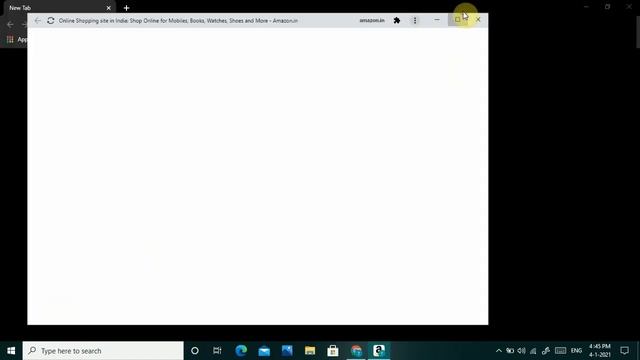Open the pen link tray icon
Screen dimensions: 640x360
pyautogui.click(x=546, y=351)
